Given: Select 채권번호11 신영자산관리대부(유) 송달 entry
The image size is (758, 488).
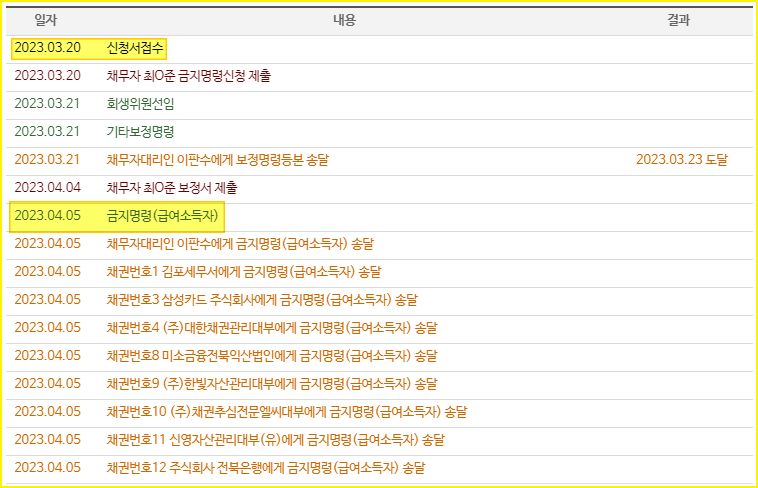Looking at the screenshot, I should [276, 441].
